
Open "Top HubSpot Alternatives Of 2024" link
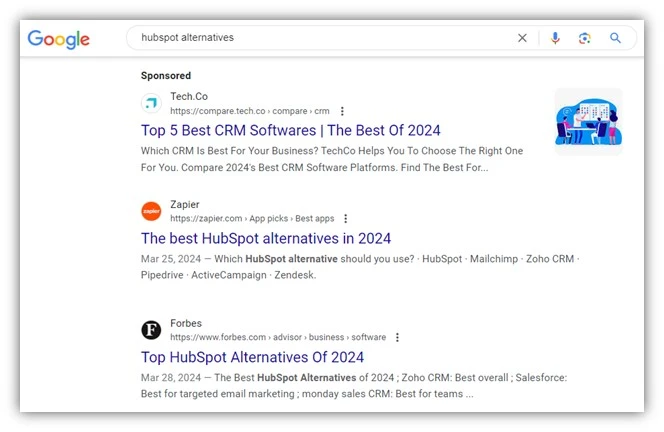[x=252, y=357]
